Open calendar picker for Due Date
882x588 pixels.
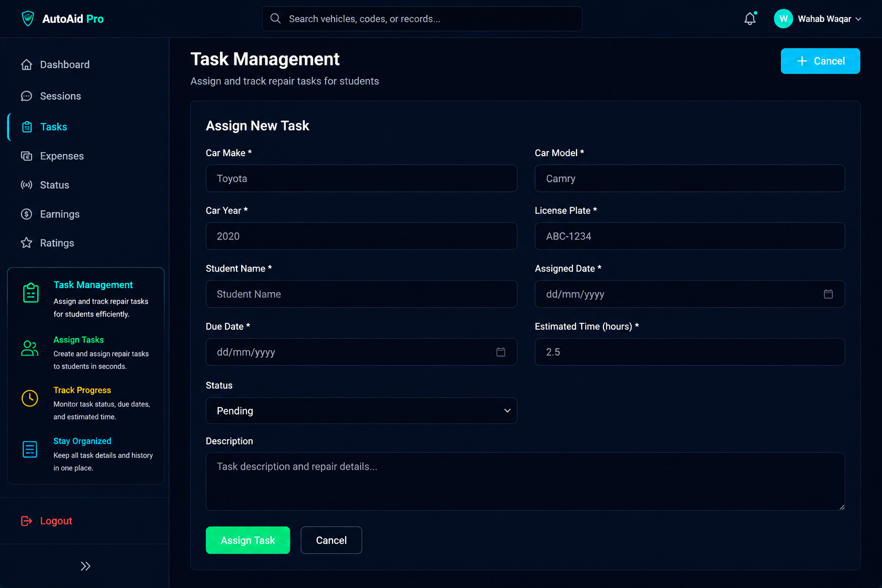pyautogui.click(x=501, y=352)
